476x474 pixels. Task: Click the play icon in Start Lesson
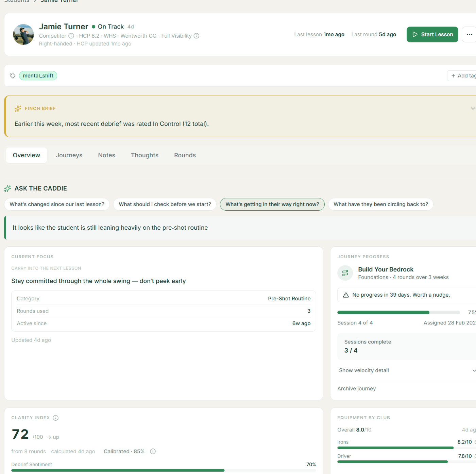pyautogui.click(x=415, y=34)
